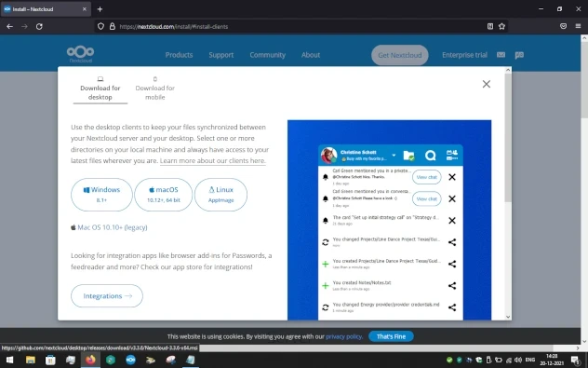Click share icon for Notes/Notes.txt row
The width and height of the screenshot is (588, 368).
452,286
